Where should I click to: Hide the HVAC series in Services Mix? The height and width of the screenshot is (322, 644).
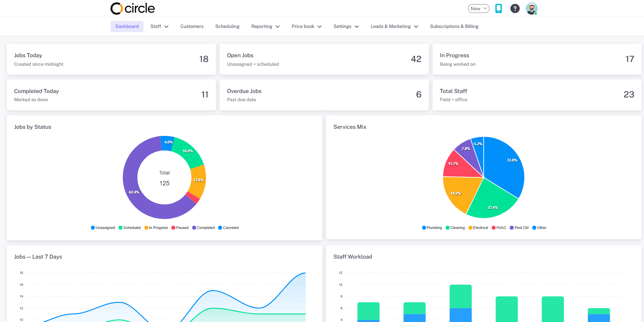[x=499, y=228]
